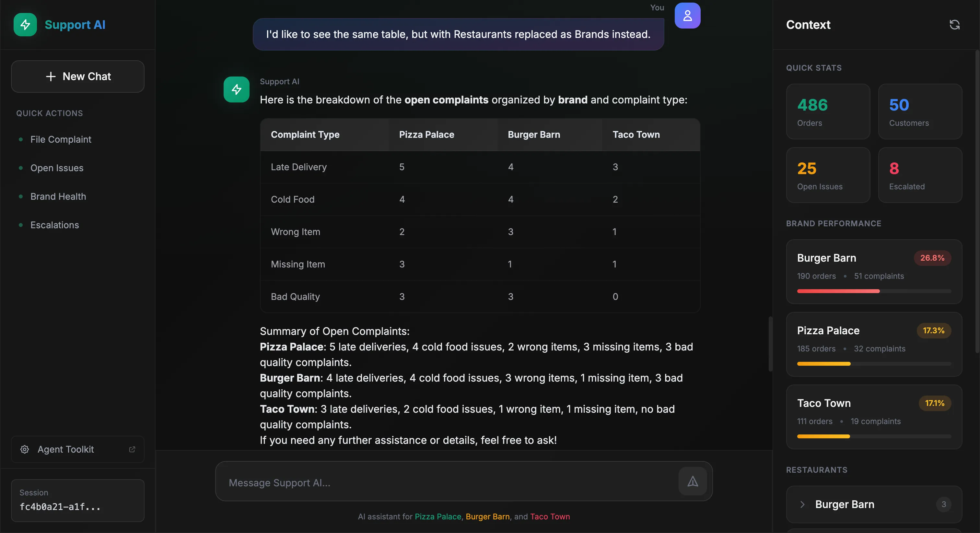This screenshot has height=533, width=980.
Task: Click the Support AI assistant avatar icon
Action: point(236,89)
